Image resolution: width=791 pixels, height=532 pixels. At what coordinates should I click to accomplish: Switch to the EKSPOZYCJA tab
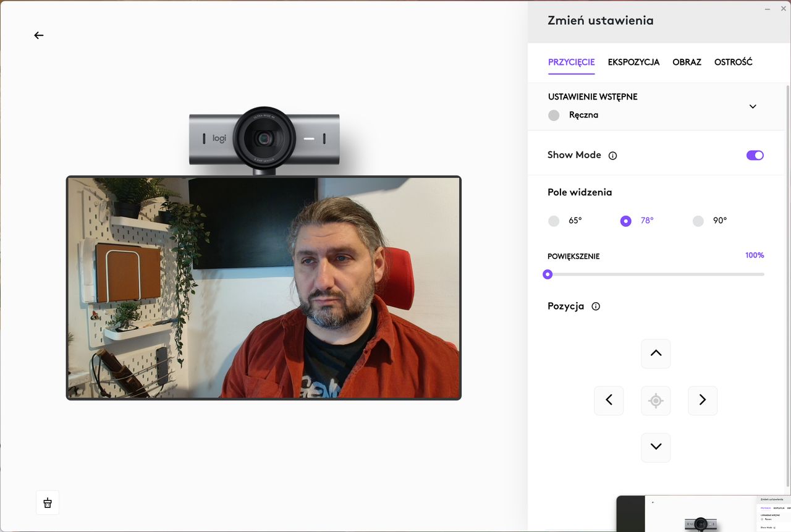pyautogui.click(x=633, y=62)
